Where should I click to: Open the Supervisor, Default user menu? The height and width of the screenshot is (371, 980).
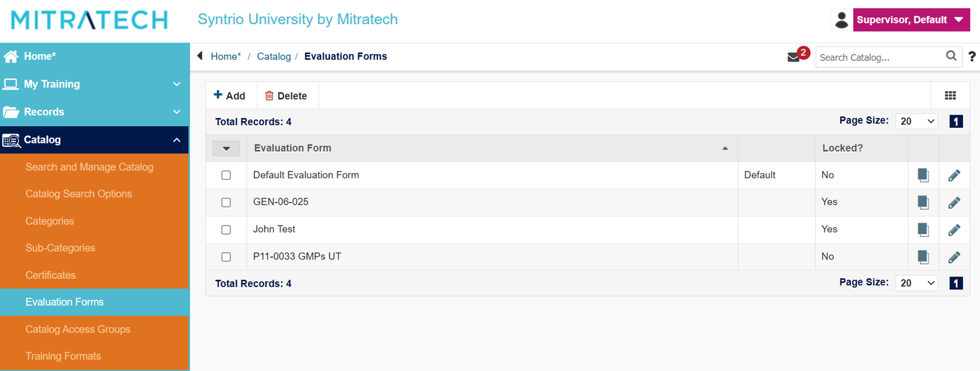point(911,20)
